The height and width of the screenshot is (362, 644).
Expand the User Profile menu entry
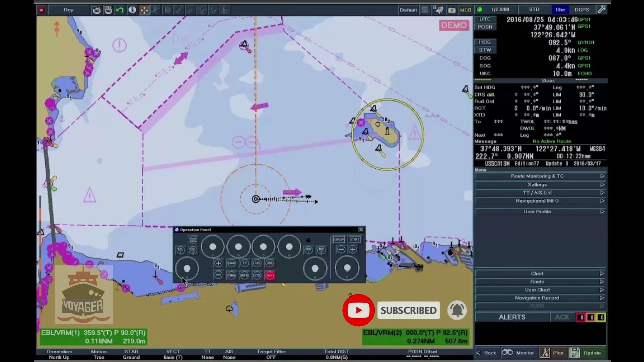pos(540,212)
